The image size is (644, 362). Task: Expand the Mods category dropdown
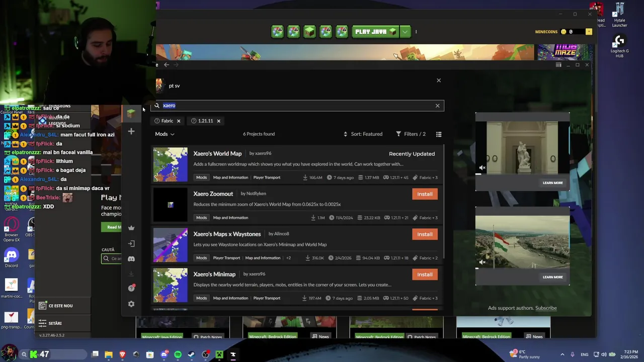pyautogui.click(x=165, y=134)
